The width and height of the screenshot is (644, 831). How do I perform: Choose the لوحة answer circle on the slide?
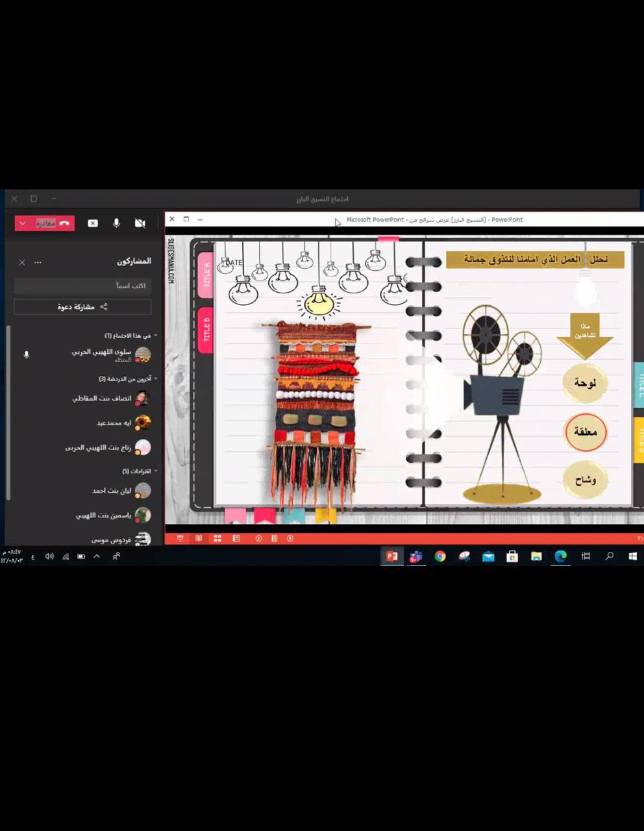585,383
